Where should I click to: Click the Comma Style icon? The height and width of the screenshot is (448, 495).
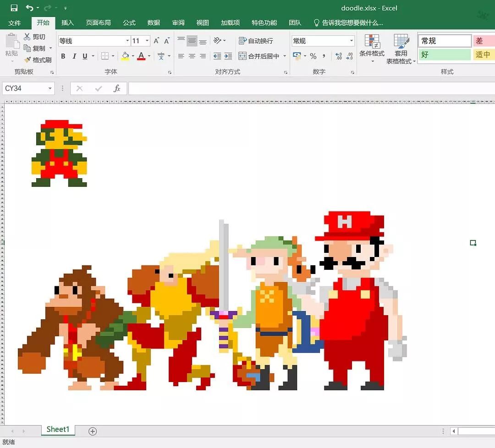click(324, 56)
